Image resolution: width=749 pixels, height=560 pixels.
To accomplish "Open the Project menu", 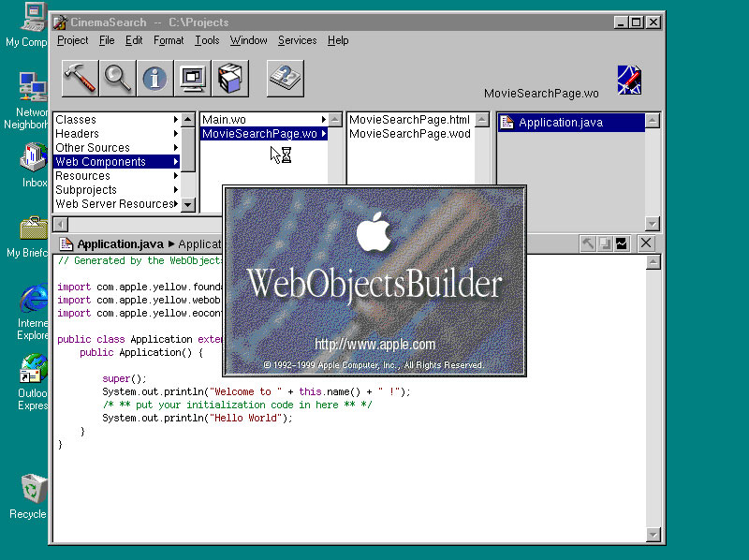I will [72, 40].
